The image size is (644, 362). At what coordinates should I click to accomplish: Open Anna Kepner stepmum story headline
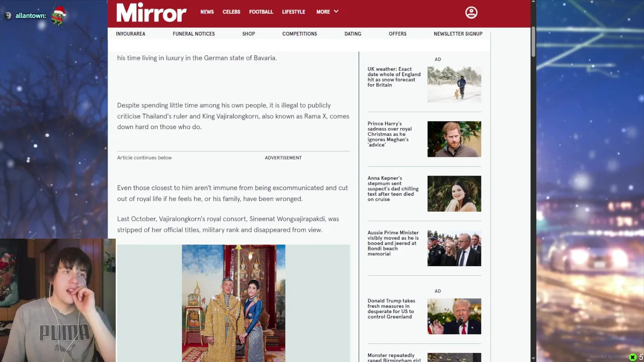tap(393, 189)
